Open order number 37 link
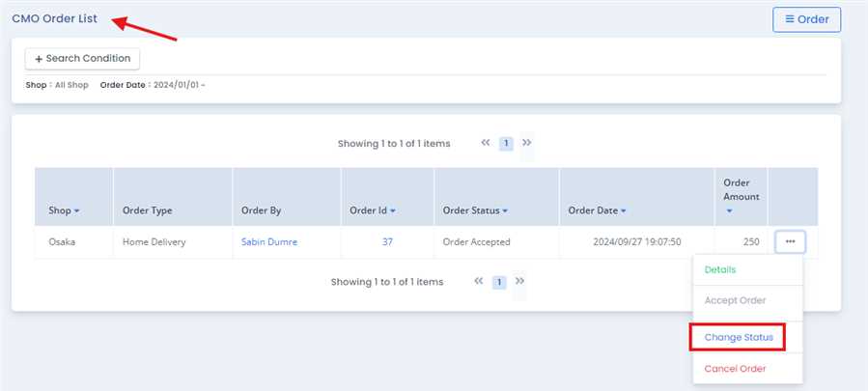Image resolution: width=868 pixels, height=391 pixels. (387, 242)
